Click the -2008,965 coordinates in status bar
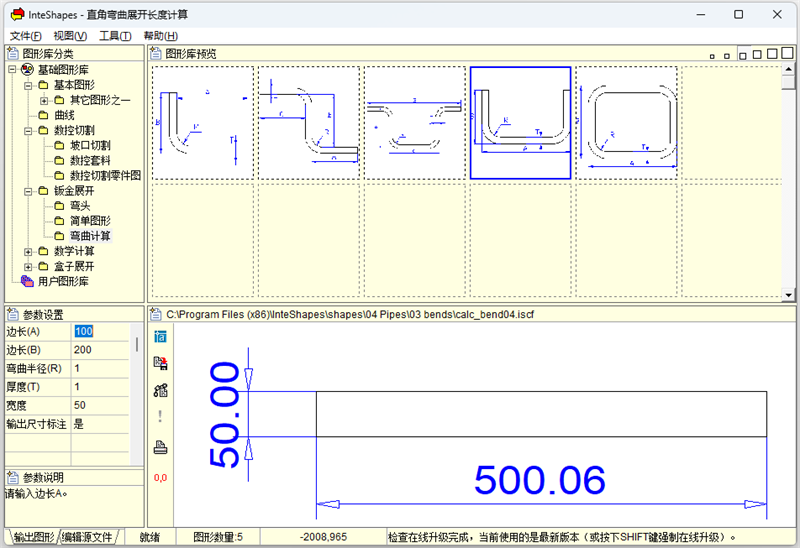The width and height of the screenshot is (800, 548). point(323,537)
